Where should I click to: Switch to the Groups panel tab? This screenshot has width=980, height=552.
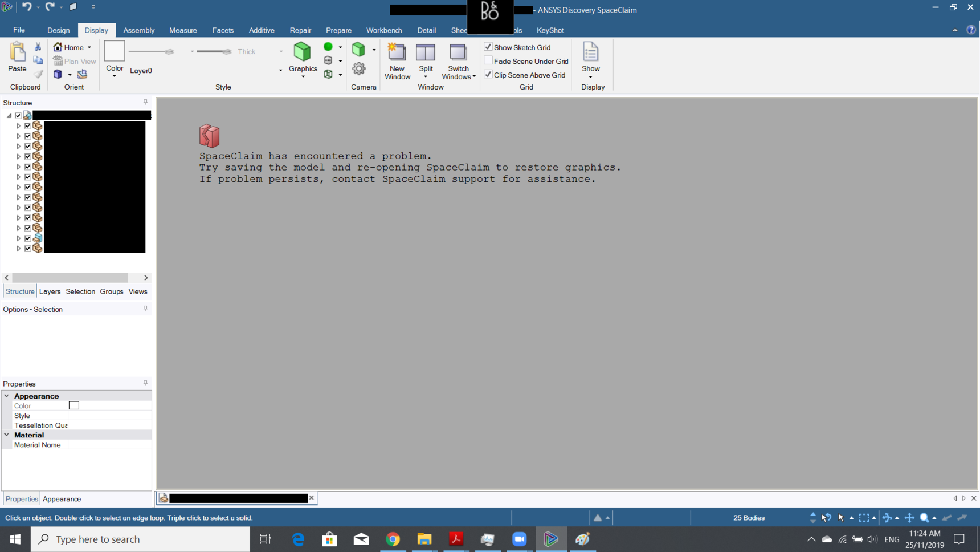click(x=112, y=291)
